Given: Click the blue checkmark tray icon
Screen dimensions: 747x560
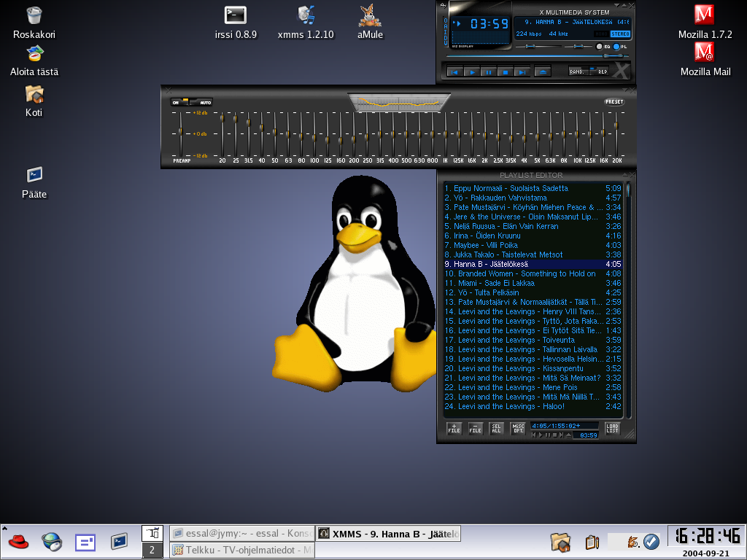Looking at the screenshot, I should coord(651,542).
